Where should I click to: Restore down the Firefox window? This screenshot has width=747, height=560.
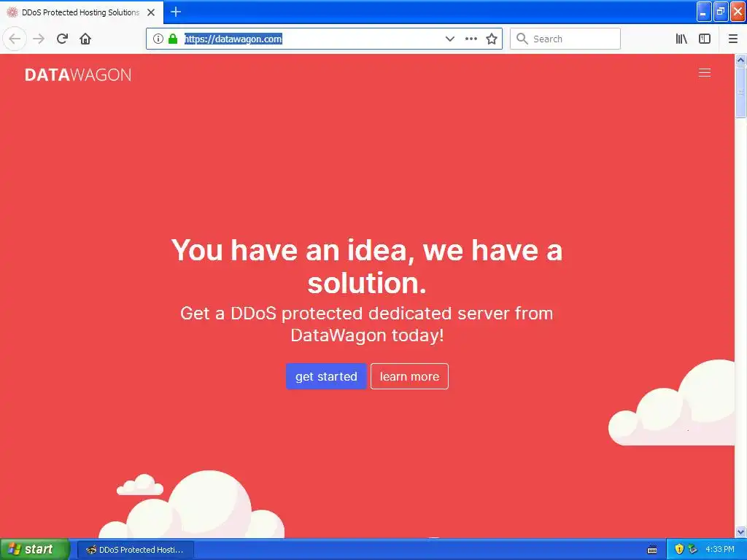coord(721,12)
